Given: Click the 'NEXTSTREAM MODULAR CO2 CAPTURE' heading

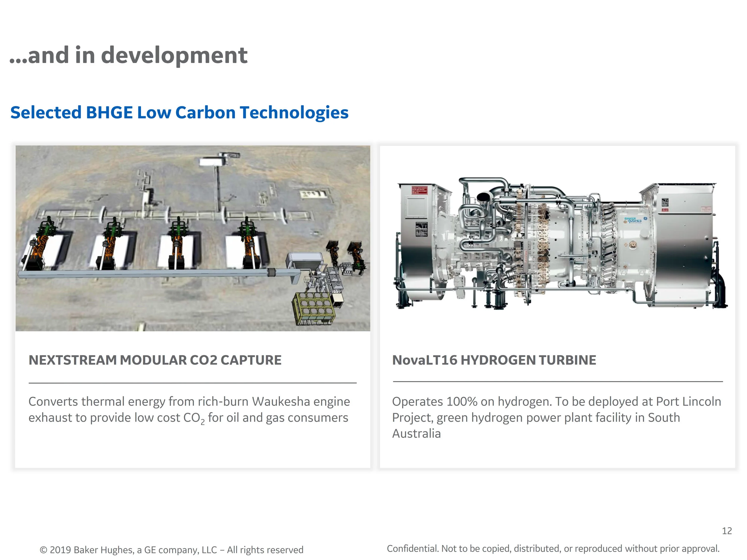Looking at the screenshot, I should click(155, 360).
